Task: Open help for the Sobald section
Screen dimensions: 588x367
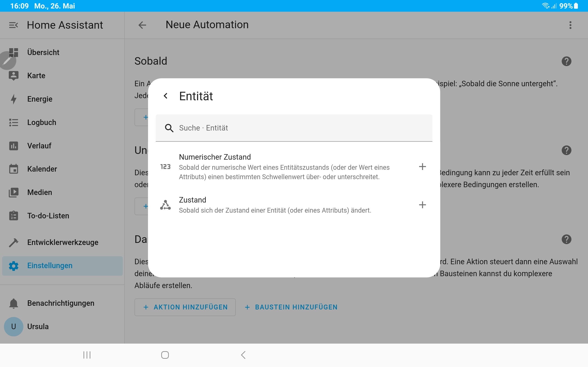Action: 566,61
